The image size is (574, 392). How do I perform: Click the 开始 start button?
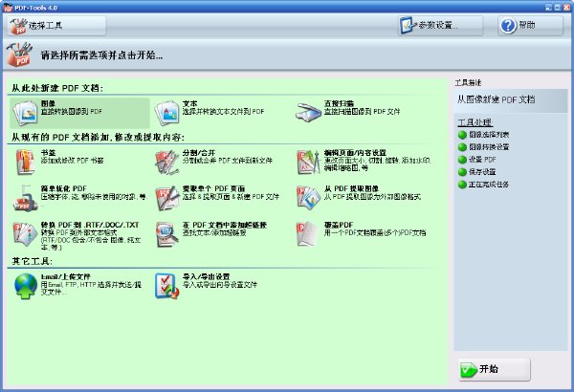[x=494, y=369]
